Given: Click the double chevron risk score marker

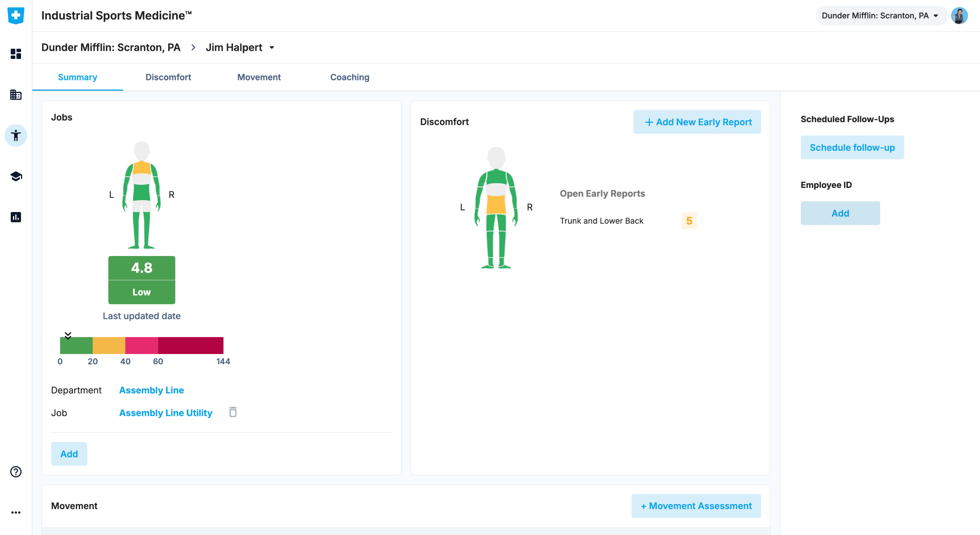Looking at the screenshot, I should 68,336.
